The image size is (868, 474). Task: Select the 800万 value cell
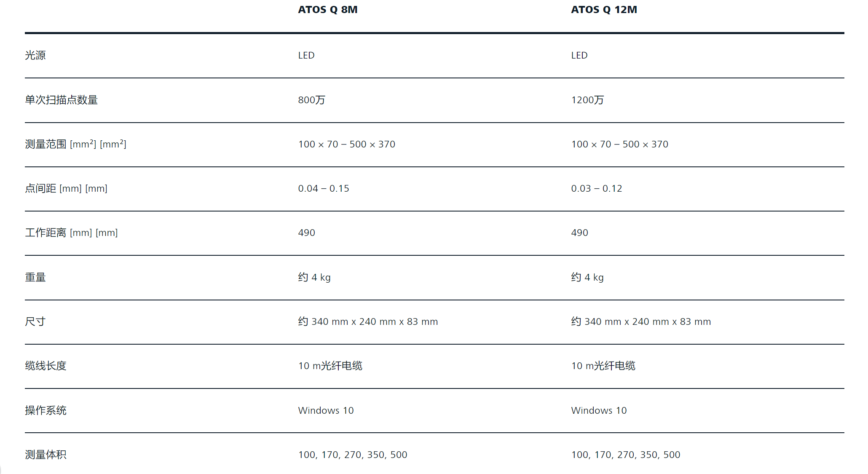pyautogui.click(x=311, y=100)
